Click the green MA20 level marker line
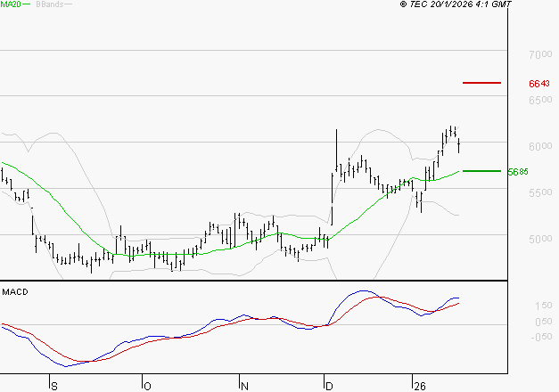 pyautogui.click(x=481, y=171)
